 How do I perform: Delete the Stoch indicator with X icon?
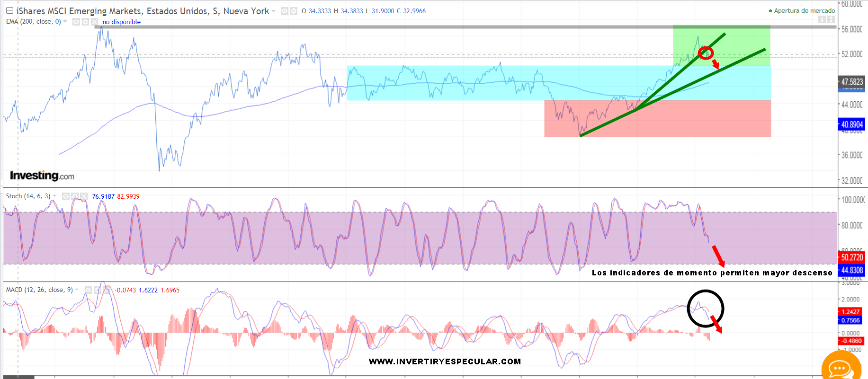pyautogui.click(x=84, y=196)
